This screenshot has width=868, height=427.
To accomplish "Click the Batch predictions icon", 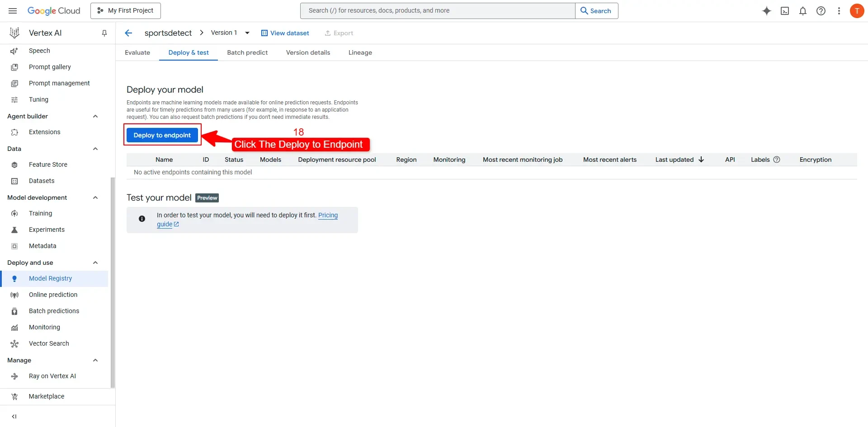I will (14, 311).
